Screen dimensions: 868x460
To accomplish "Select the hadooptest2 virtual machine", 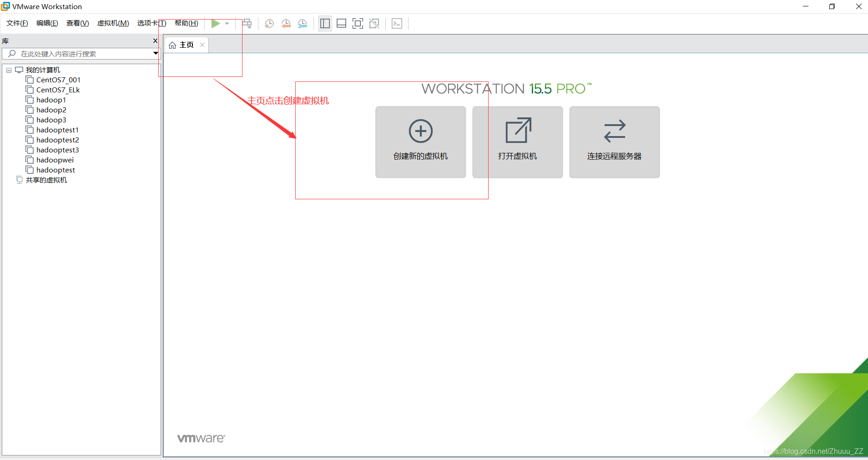I will [x=58, y=140].
